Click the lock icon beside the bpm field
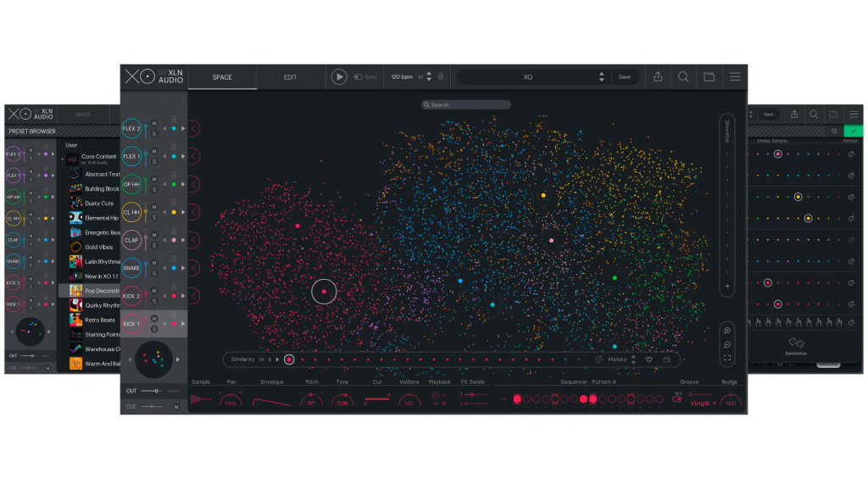 tap(441, 76)
